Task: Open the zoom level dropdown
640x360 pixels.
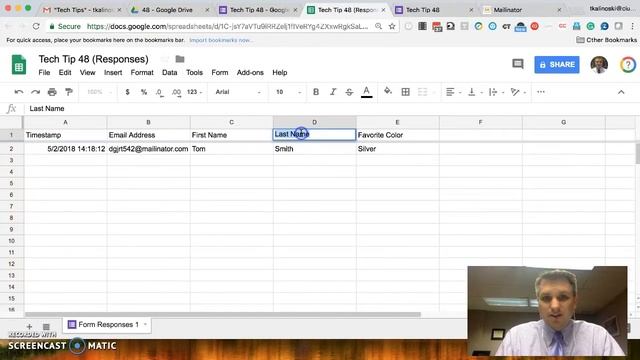Action: pyautogui.click(x=99, y=92)
